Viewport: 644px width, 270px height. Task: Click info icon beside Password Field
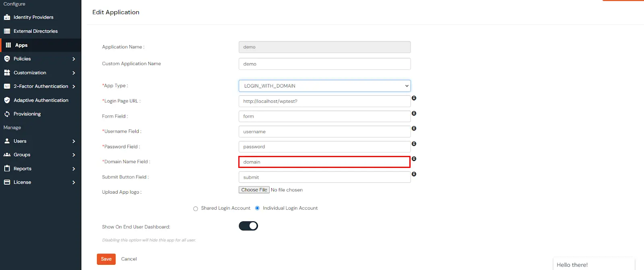414,144
